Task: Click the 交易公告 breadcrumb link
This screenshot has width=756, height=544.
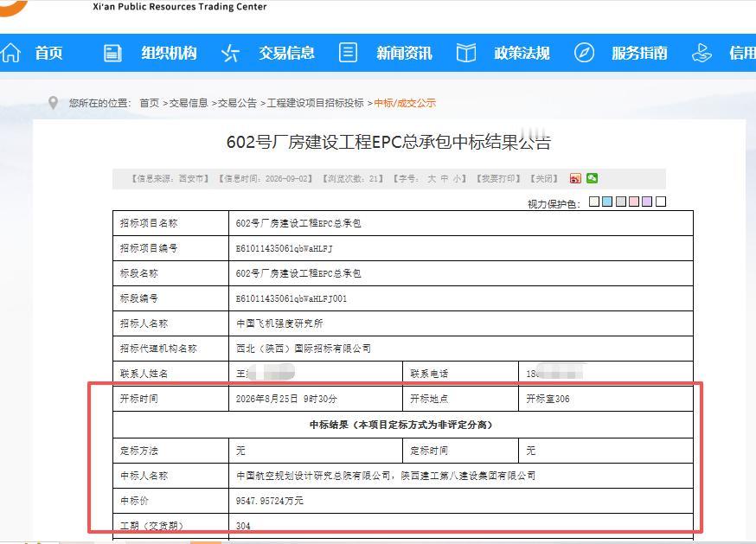Action: (x=237, y=103)
